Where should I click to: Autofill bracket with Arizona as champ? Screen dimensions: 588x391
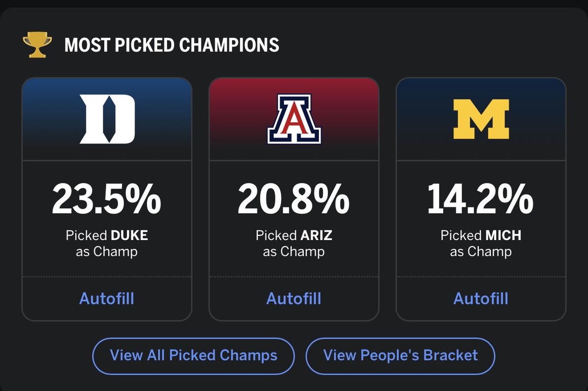[x=294, y=298]
